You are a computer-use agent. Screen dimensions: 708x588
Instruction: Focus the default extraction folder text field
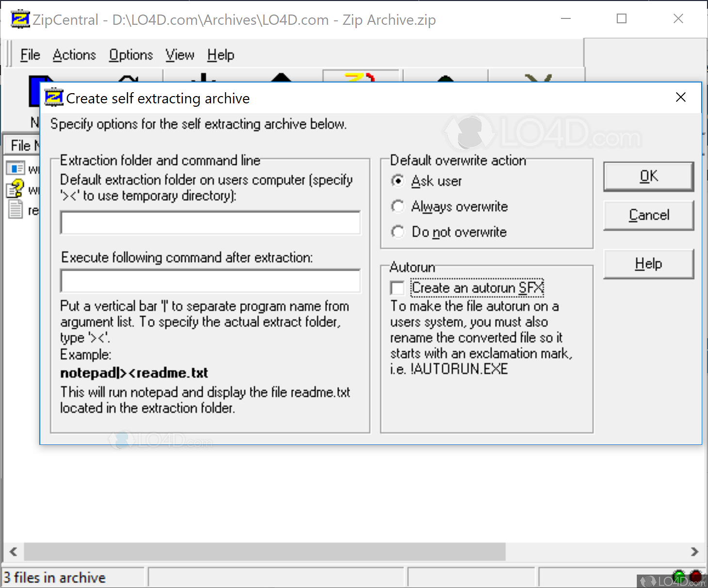coord(210,223)
